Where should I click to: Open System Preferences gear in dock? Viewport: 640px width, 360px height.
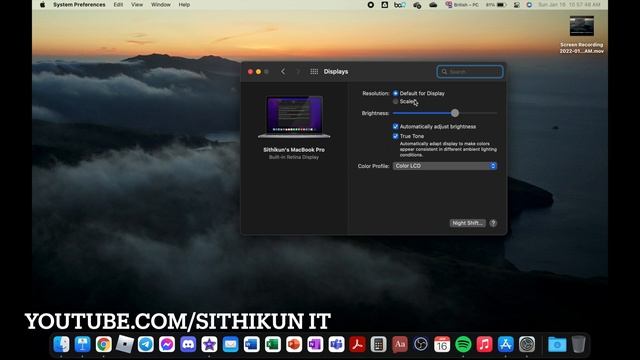(x=527, y=344)
